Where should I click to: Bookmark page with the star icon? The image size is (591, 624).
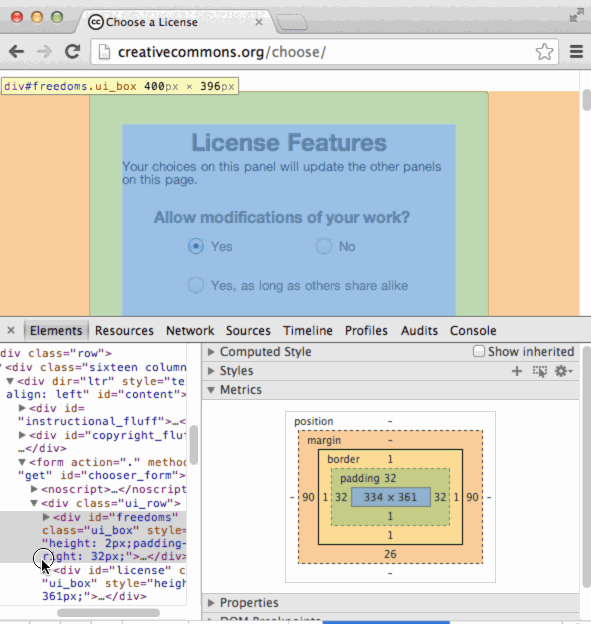click(x=544, y=52)
